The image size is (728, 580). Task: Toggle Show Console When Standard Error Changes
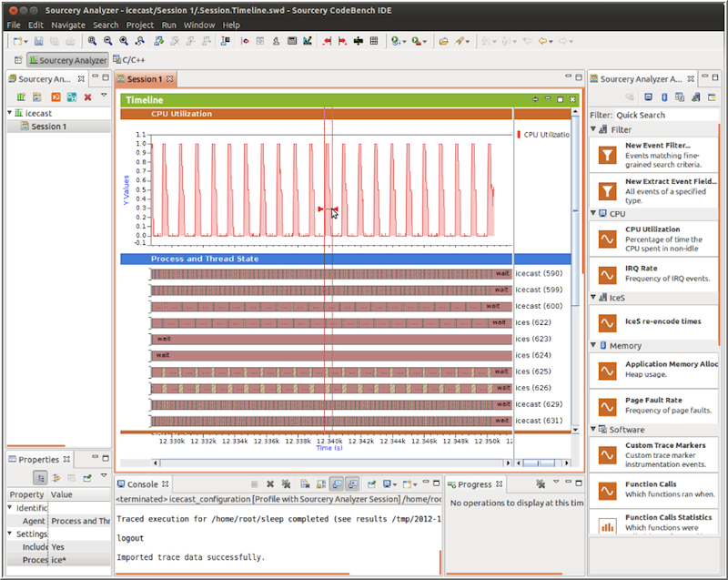click(353, 484)
